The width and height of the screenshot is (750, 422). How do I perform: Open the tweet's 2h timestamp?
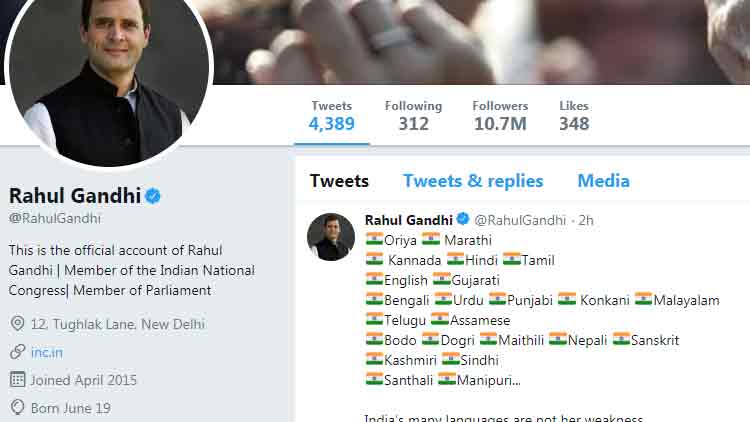tap(586, 220)
